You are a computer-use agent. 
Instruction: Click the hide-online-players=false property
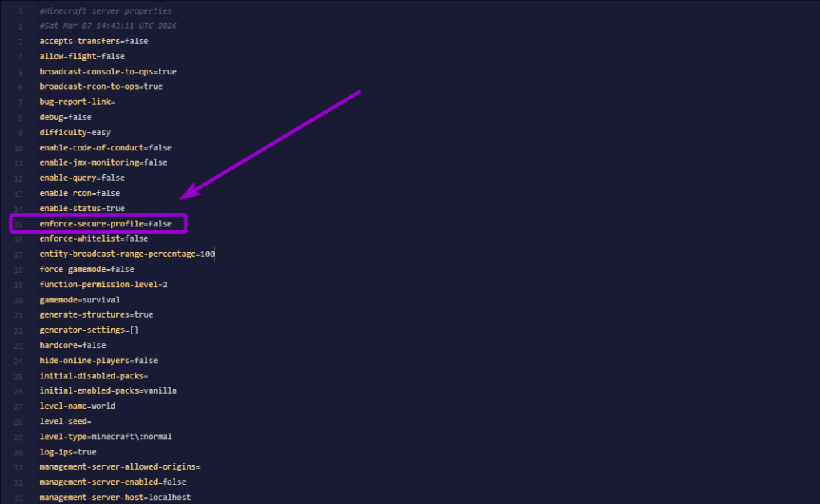tap(98, 360)
